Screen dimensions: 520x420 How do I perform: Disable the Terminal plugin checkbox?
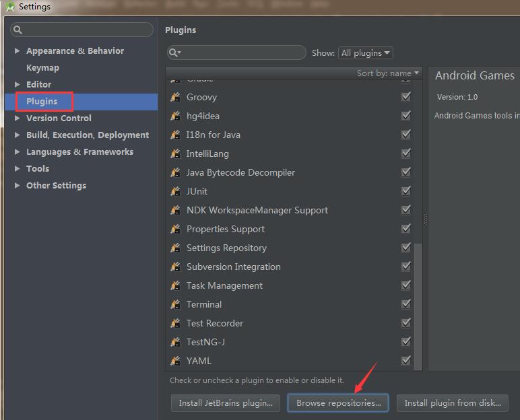coord(406,304)
